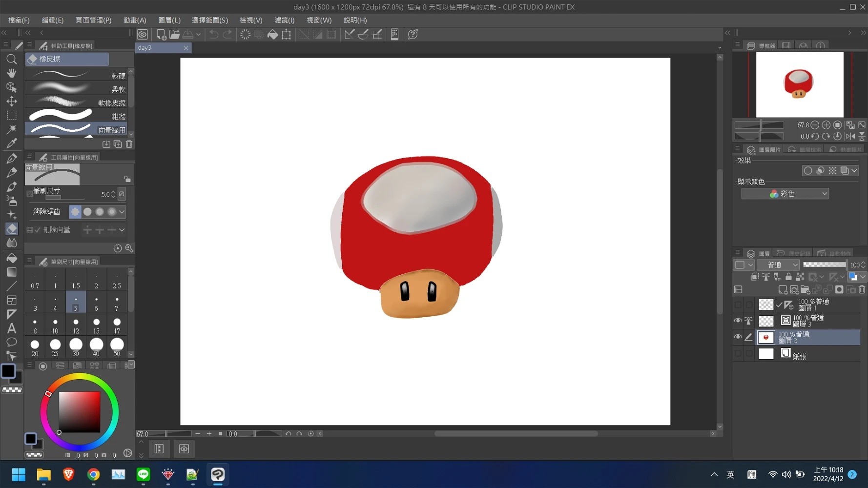Toggle Lock Layer in layer panel
The height and width of the screenshot is (488, 868).
point(788,277)
